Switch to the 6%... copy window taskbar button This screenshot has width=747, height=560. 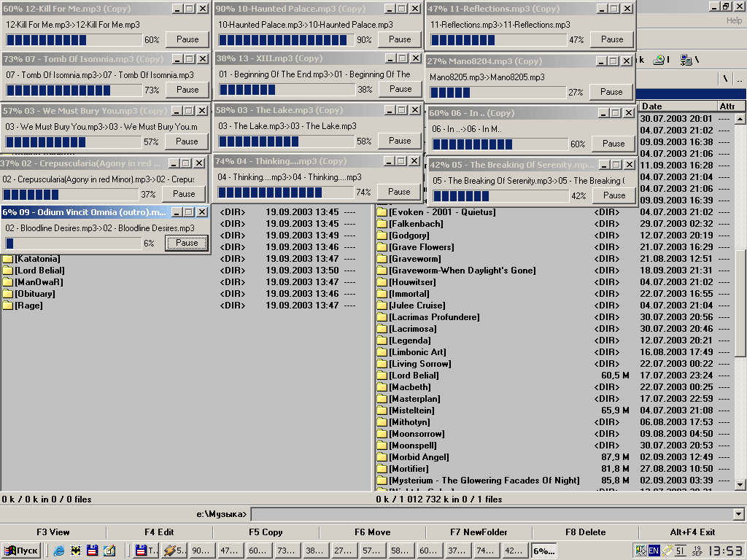[x=545, y=551]
